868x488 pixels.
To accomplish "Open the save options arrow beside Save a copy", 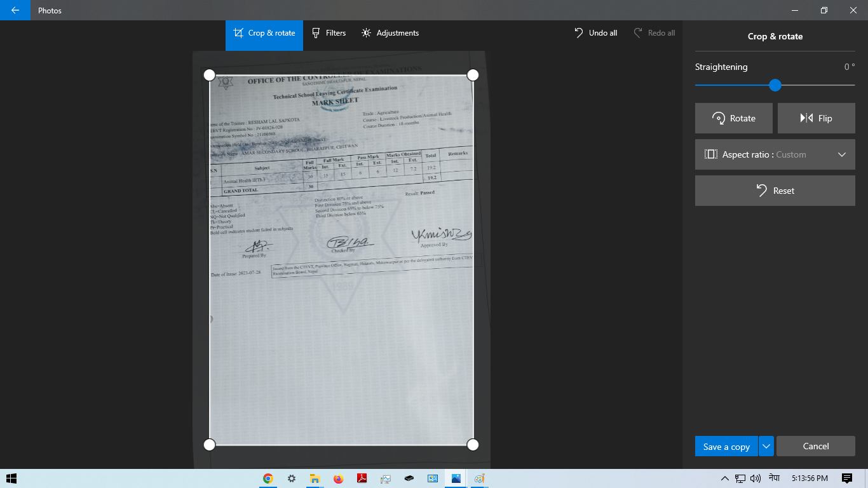I will tap(766, 447).
